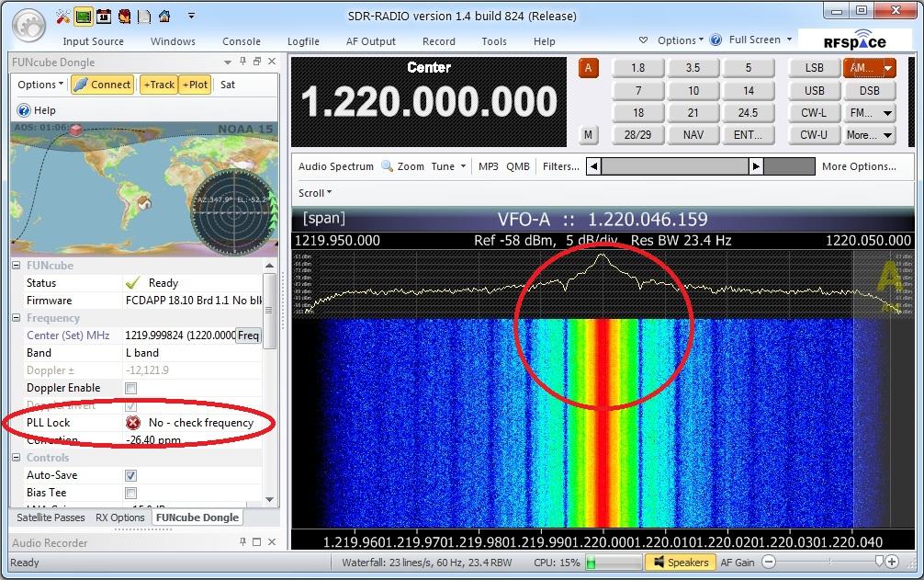Open the Logfile menu
924x580 pixels.
point(302,41)
